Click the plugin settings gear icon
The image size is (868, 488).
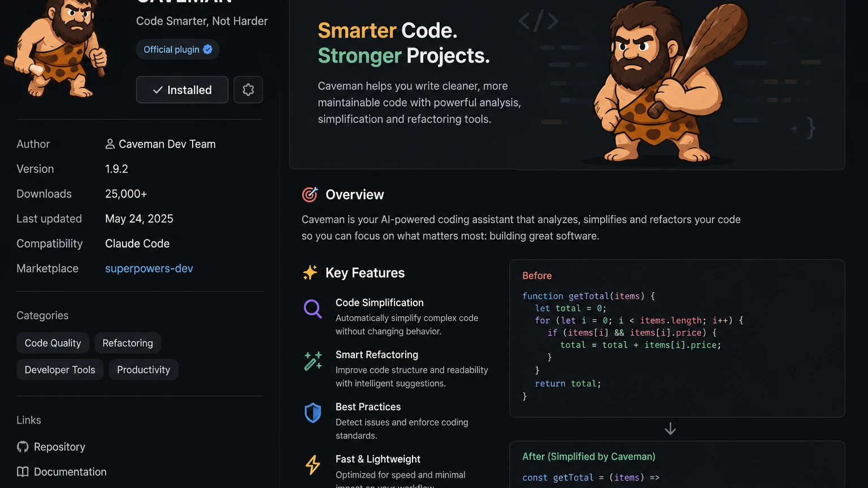(248, 90)
